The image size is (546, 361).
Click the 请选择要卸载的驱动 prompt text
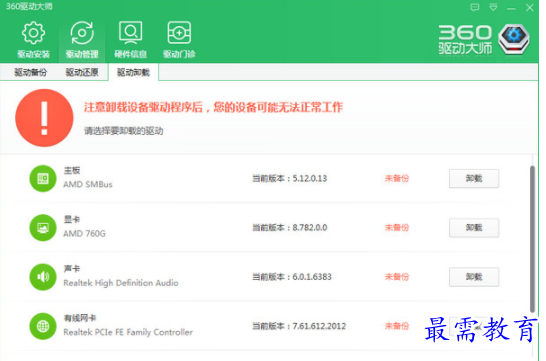point(124,131)
